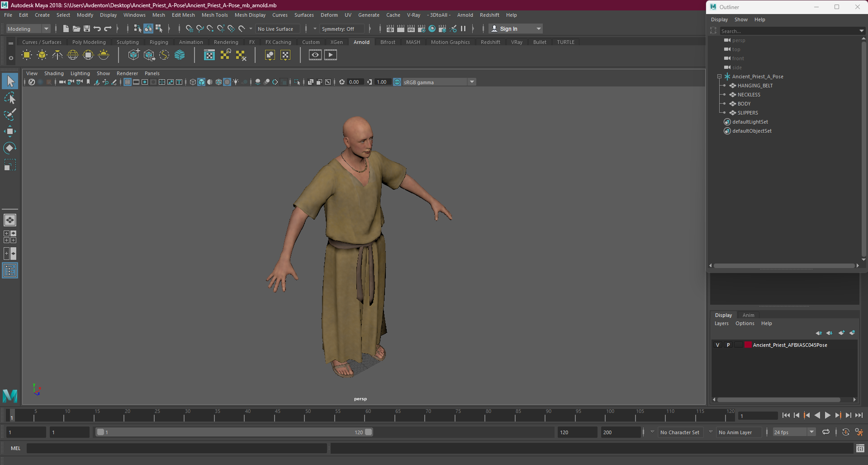Viewport: 868px width, 465px height.
Task: Click the Lasso Select tool
Action: (x=9, y=98)
